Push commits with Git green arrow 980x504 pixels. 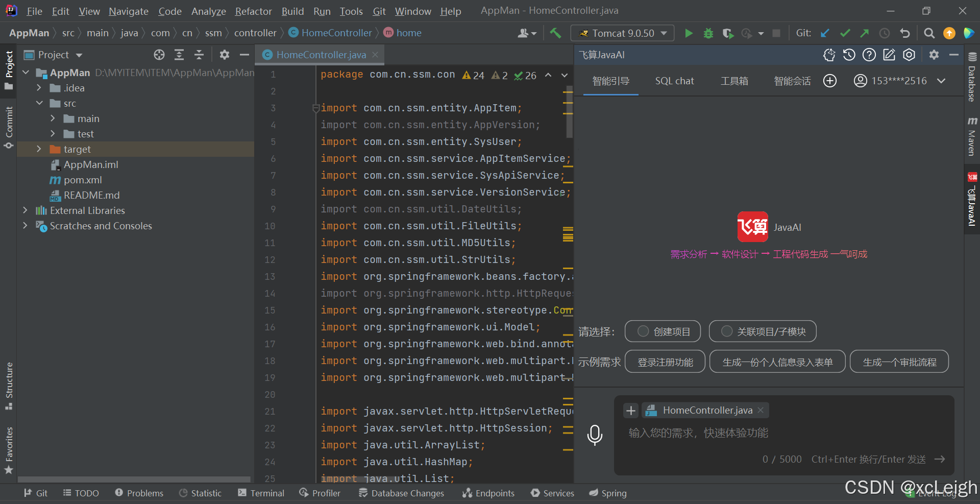pos(865,33)
